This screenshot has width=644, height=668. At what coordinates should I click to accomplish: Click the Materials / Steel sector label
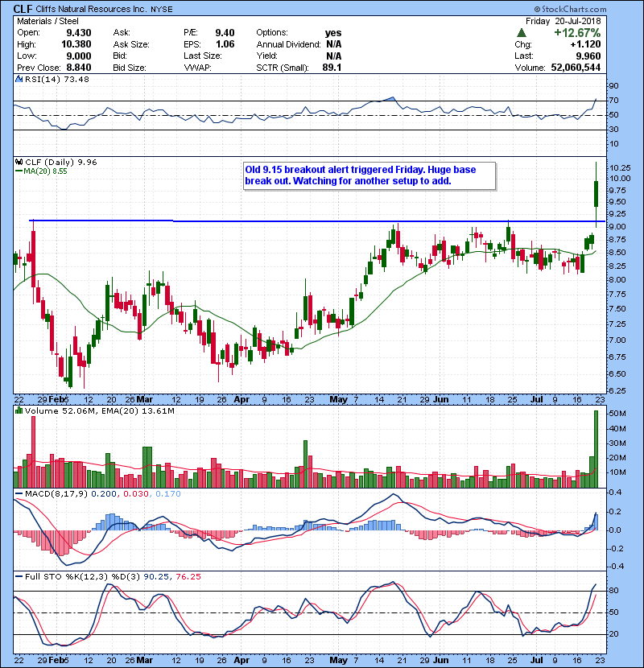(x=47, y=21)
